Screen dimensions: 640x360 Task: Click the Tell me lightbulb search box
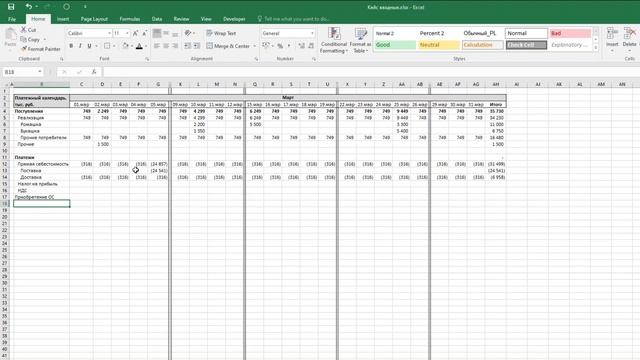pos(293,19)
